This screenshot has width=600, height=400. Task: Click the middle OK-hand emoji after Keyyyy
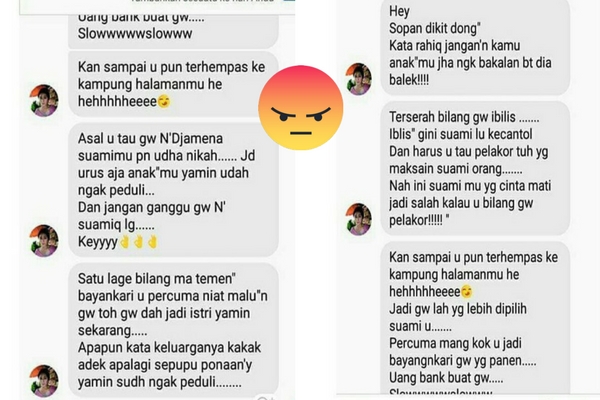point(139,242)
